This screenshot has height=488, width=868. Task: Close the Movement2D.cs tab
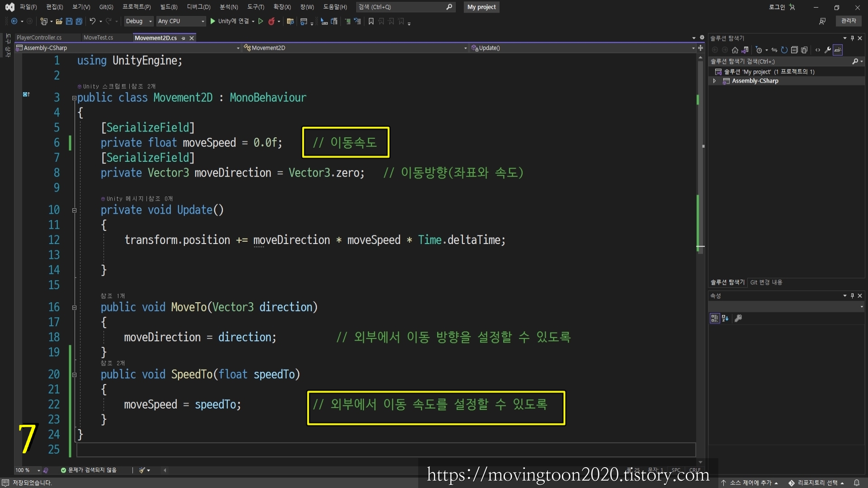pos(192,38)
